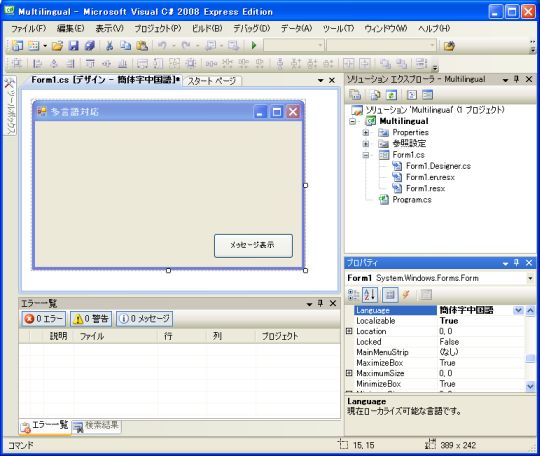Click the Add New Item toolbar icon
Screen dimensions: 540x456
pyautogui.click(x=33, y=45)
